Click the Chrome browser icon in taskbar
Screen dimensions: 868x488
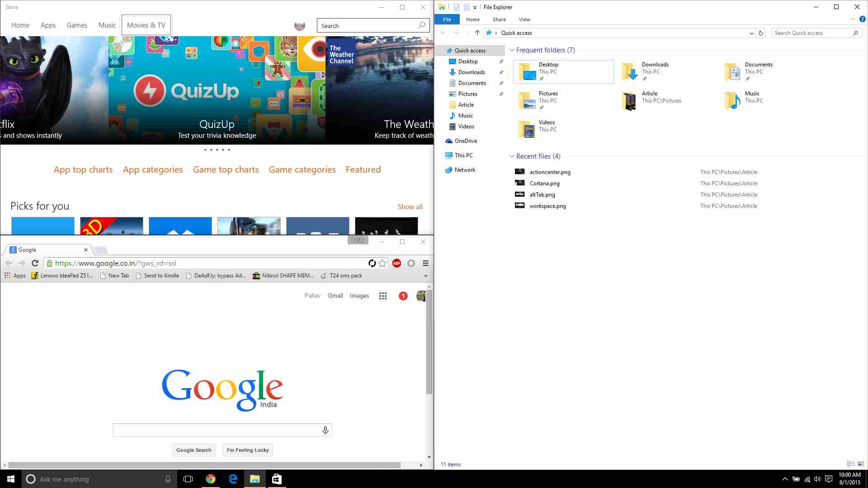211,479
